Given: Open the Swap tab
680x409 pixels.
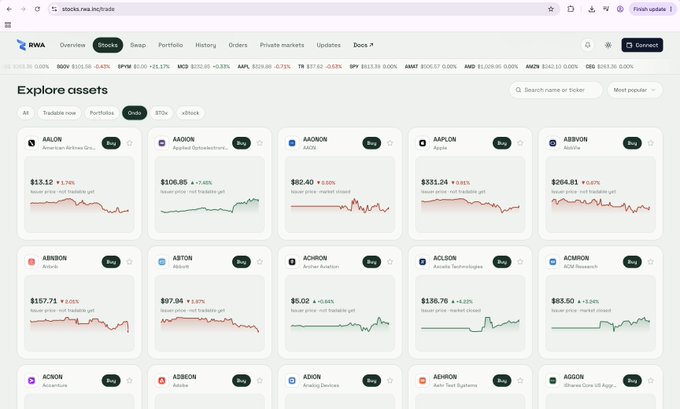Looking at the screenshot, I should (x=138, y=45).
